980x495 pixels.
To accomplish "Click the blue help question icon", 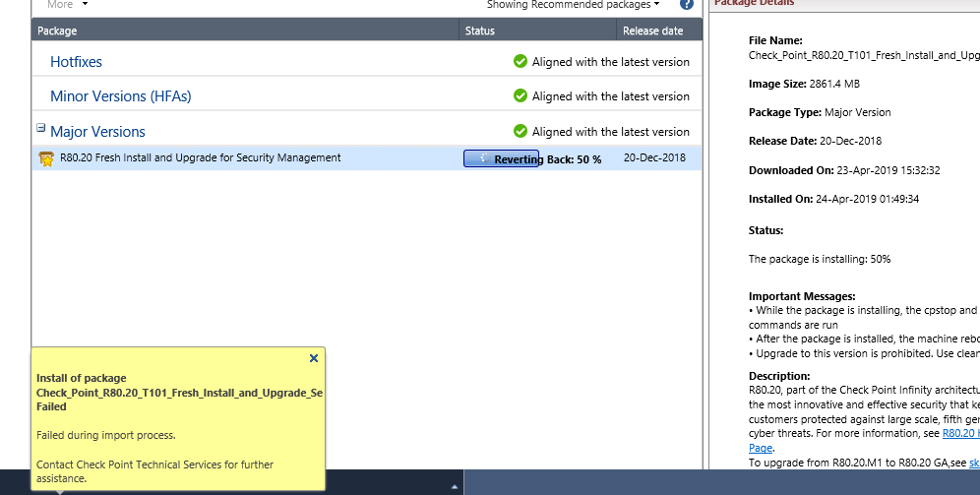I will pyautogui.click(x=686, y=4).
